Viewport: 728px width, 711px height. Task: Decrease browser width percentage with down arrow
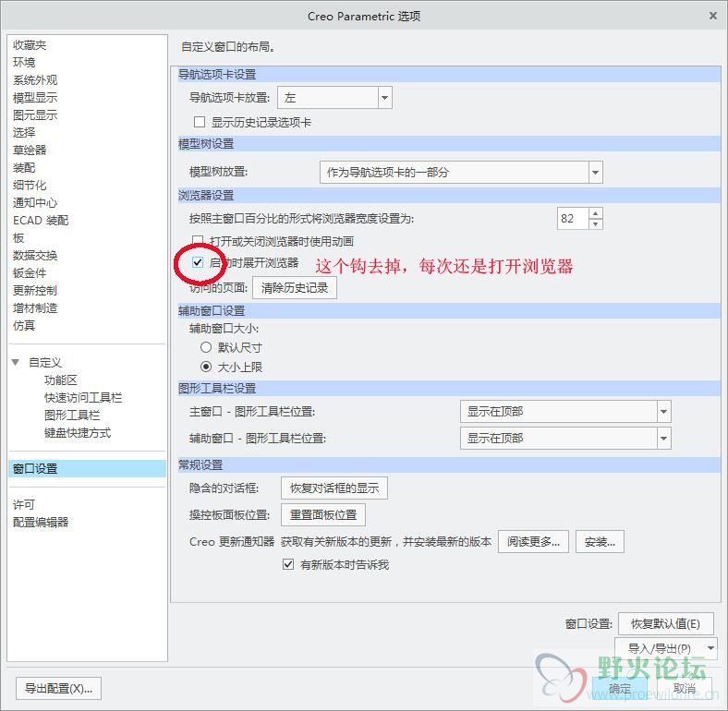click(596, 224)
